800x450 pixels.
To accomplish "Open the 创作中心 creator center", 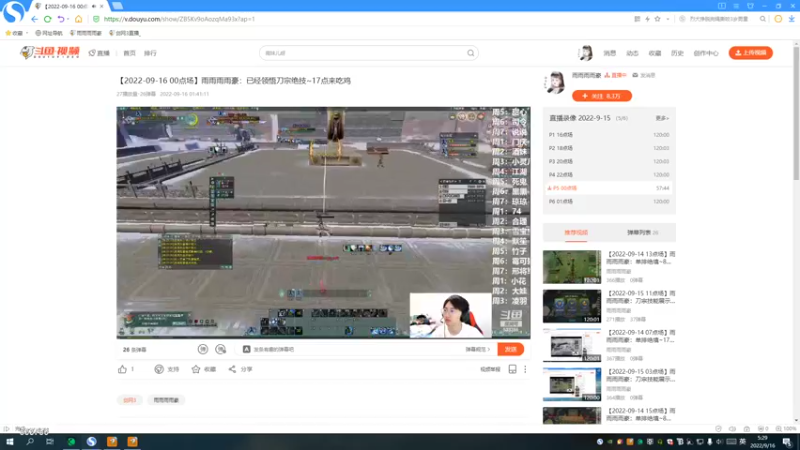I will (706, 53).
